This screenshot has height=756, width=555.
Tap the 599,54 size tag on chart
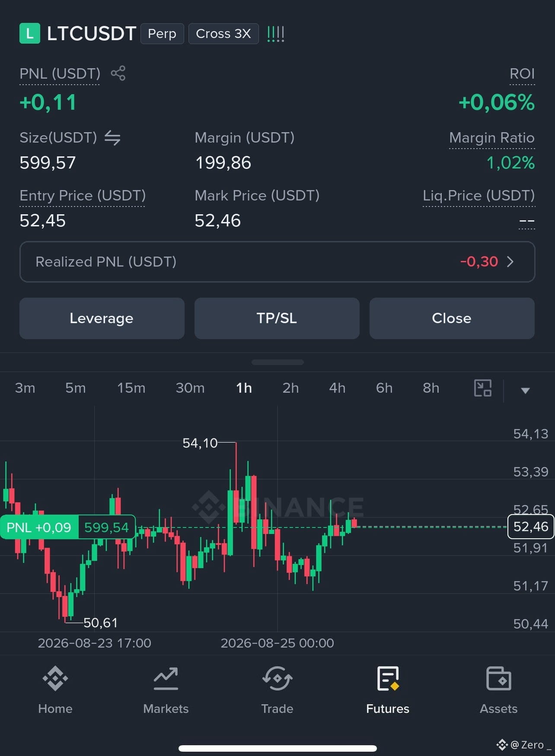pos(106,527)
